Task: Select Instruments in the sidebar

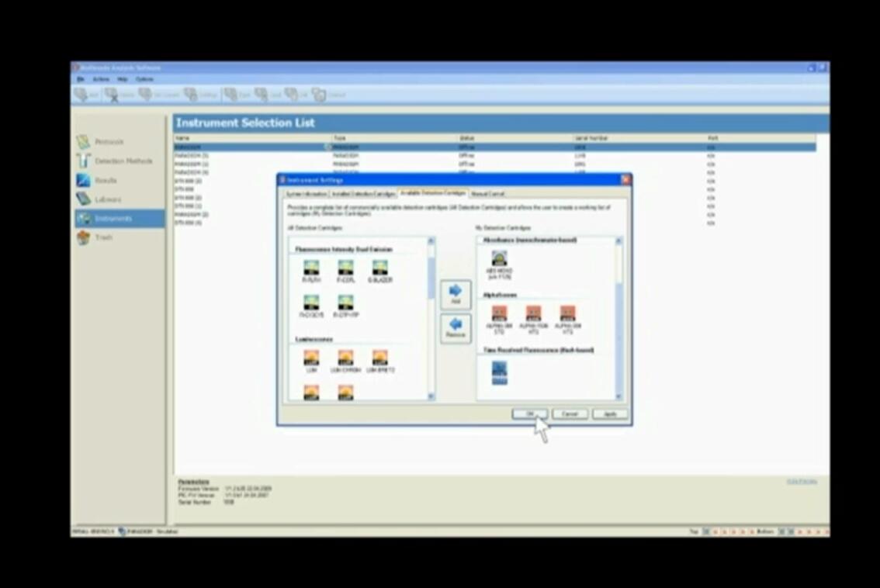Action: click(120, 218)
